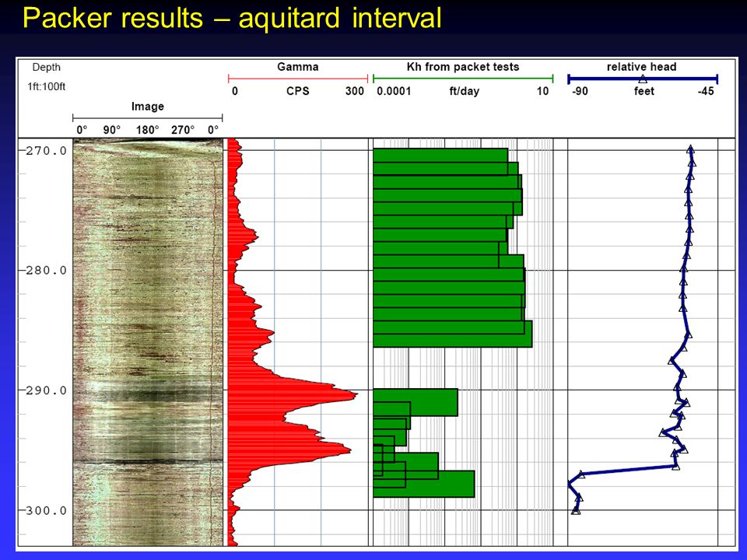Click the 'feet' unit label
747x560 pixels.
[644, 91]
